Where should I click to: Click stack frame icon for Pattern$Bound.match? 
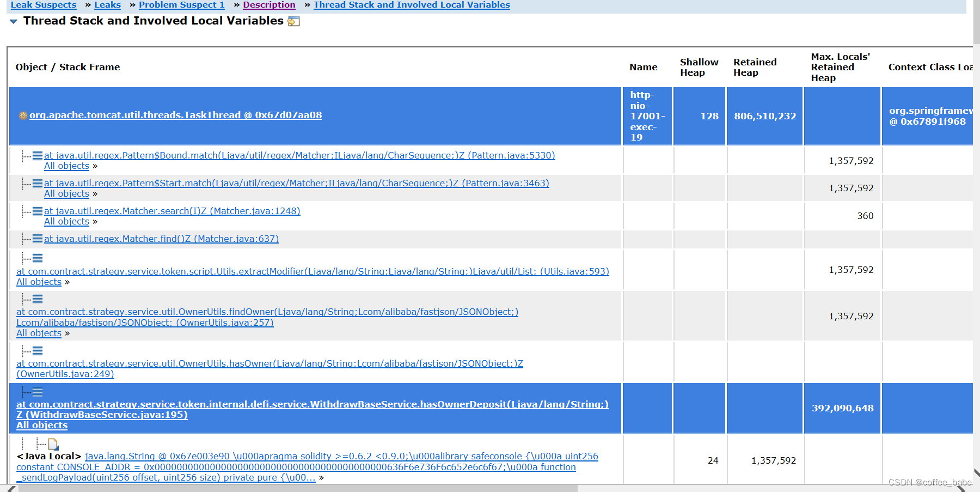[37, 155]
